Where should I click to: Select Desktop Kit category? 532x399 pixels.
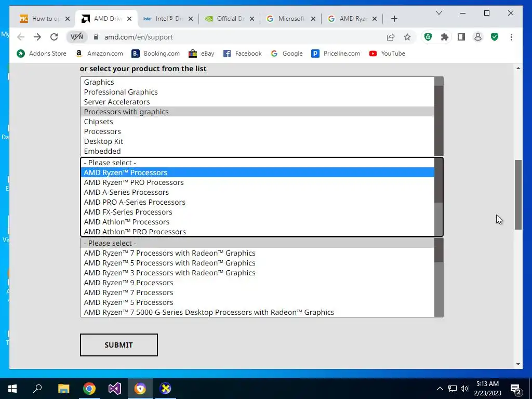[x=257, y=141]
